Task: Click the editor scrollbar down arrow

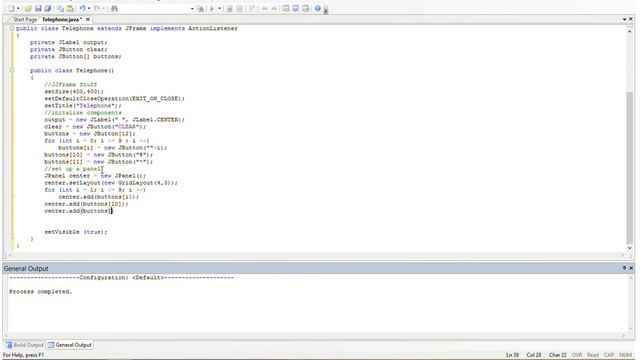Action: pos(630,248)
